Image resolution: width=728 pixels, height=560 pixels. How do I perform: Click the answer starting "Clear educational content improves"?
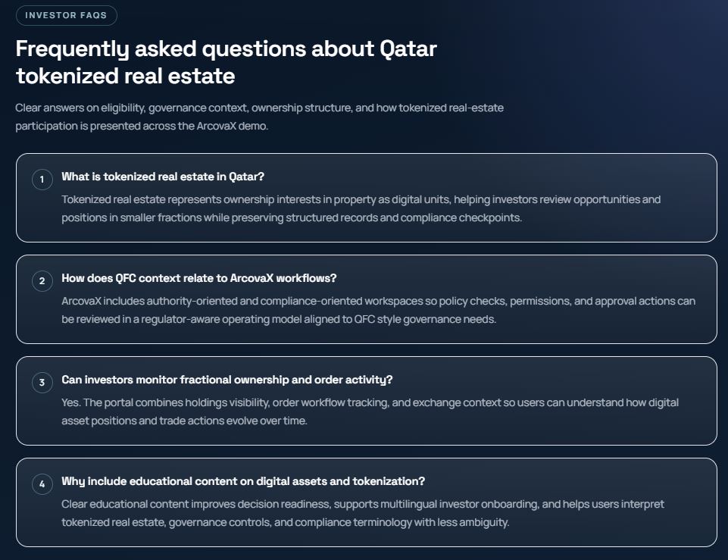pyautogui.click(x=362, y=513)
